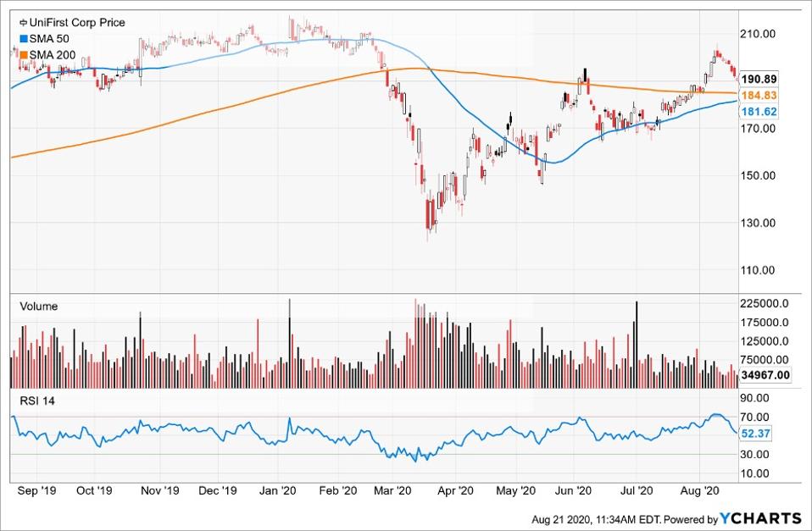The width and height of the screenshot is (812, 531).
Task: Click the RSI 14 panel title
Action: (x=36, y=401)
